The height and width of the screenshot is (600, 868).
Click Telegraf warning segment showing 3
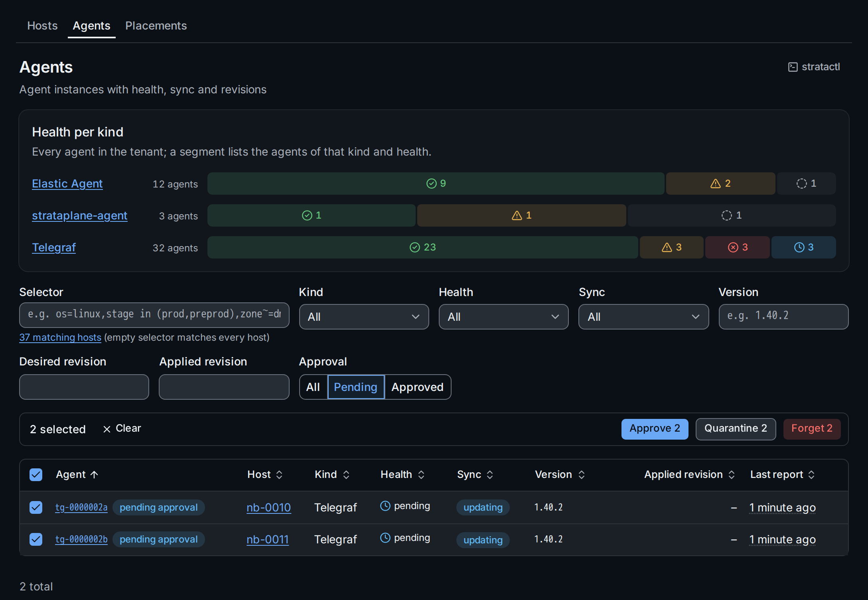click(671, 247)
